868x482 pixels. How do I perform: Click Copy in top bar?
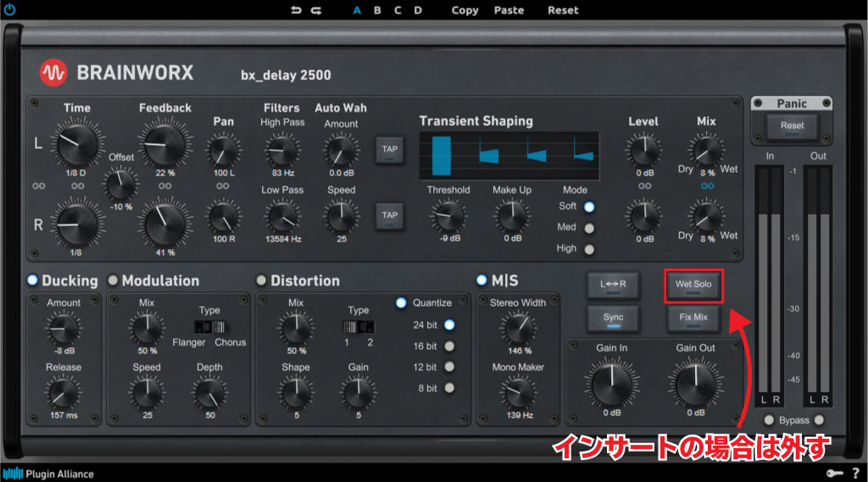[x=465, y=10]
